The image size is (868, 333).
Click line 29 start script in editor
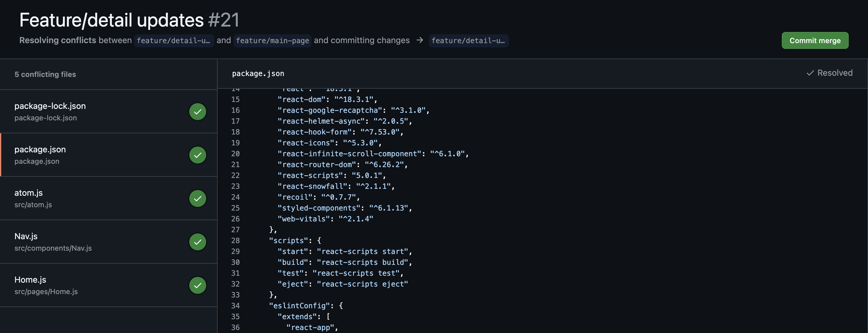pos(344,251)
